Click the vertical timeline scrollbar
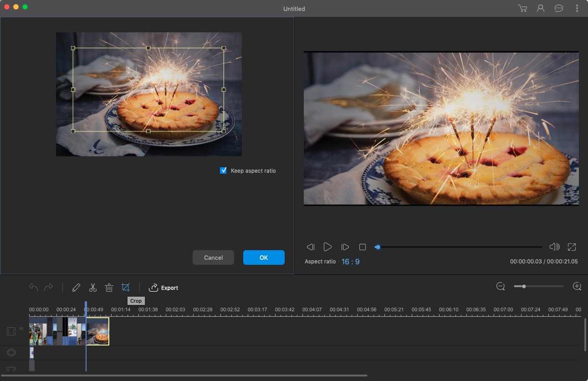588x381 pixels. click(585, 335)
